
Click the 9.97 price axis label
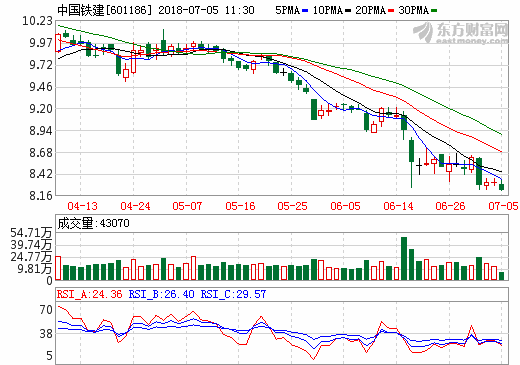pyautogui.click(x=41, y=43)
